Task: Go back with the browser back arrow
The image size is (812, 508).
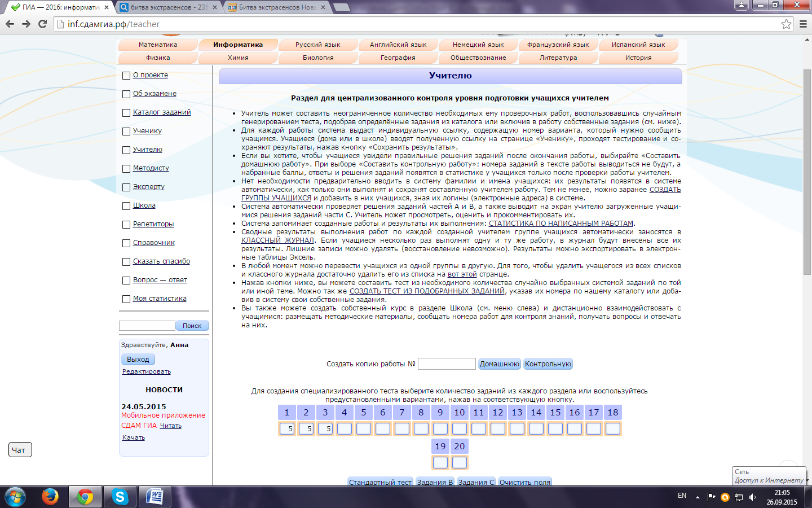Action: point(10,24)
